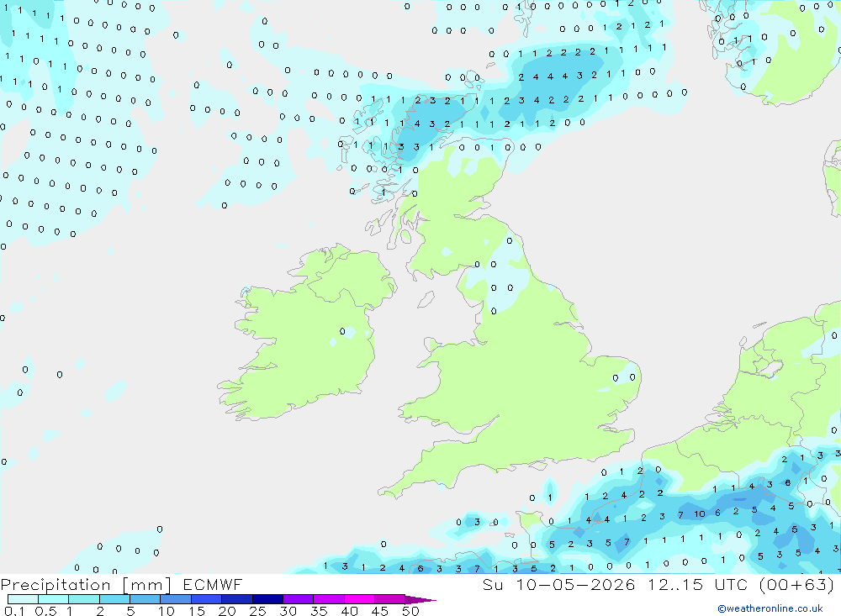Select the 45–50 mm legend swatch
Image resolution: width=841 pixels, height=616 pixels.
click(x=389, y=599)
